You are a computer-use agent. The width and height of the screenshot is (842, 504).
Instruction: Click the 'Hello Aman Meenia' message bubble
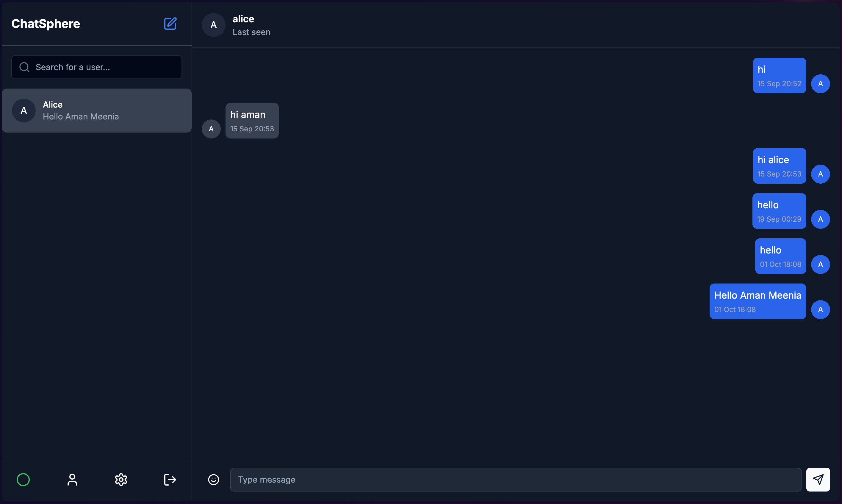[758, 301]
